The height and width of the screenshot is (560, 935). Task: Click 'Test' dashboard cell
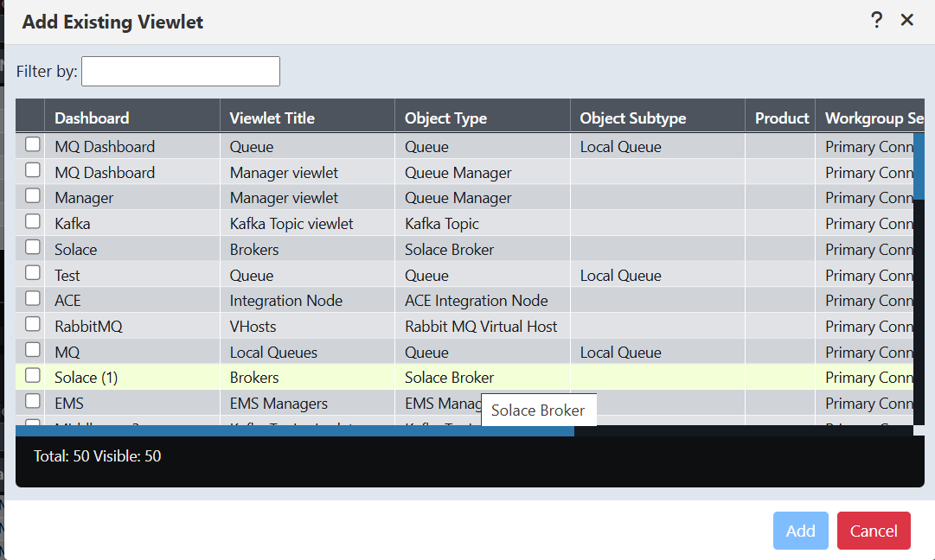tap(132, 275)
